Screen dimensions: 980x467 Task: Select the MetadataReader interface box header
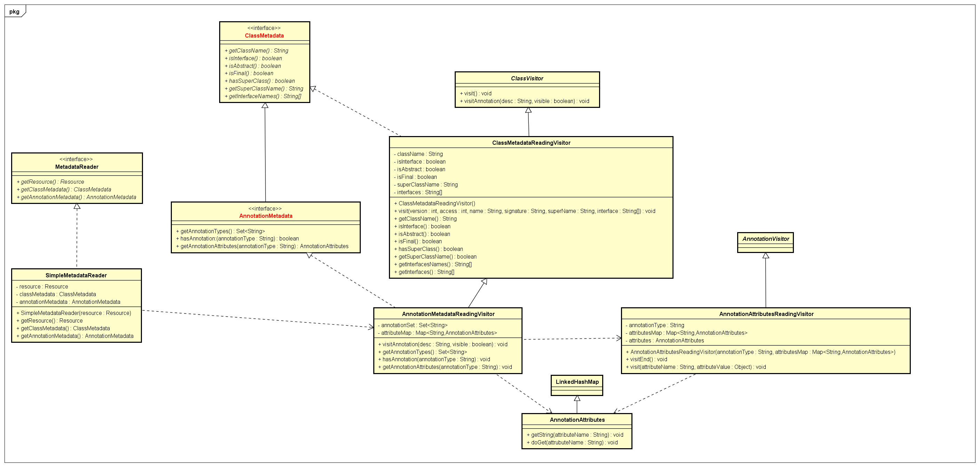coord(77,167)
